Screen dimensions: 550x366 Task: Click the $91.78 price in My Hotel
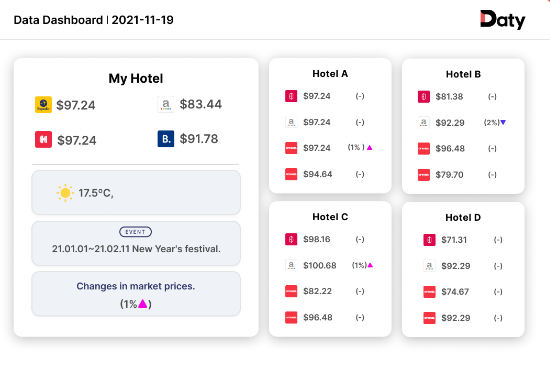coord(199,139)
